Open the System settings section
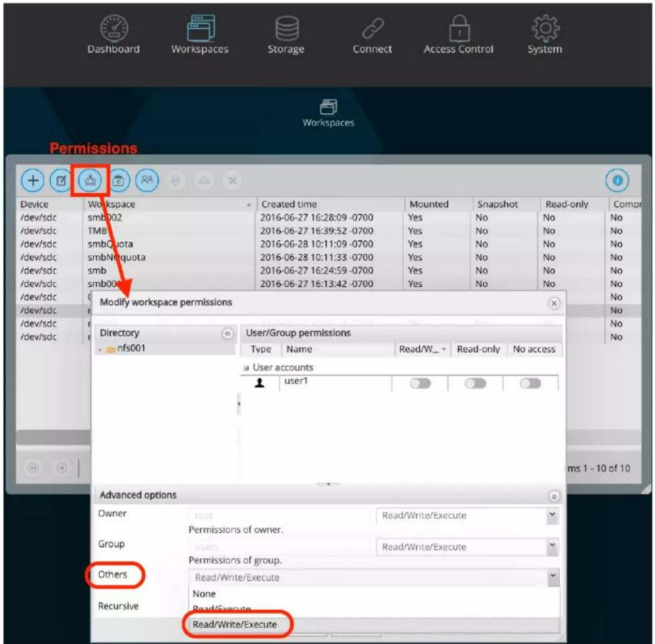The height and width of the screenshot is (644, 655). [545, 35]
